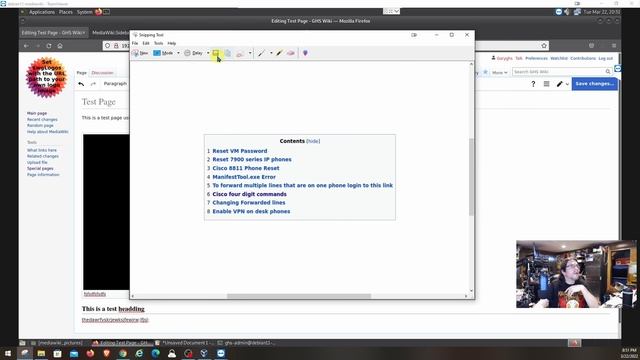Viewport: 640px width, 360px height.
Task: Click the Save Snip floppy icon
Action: (x=216, y=53)
